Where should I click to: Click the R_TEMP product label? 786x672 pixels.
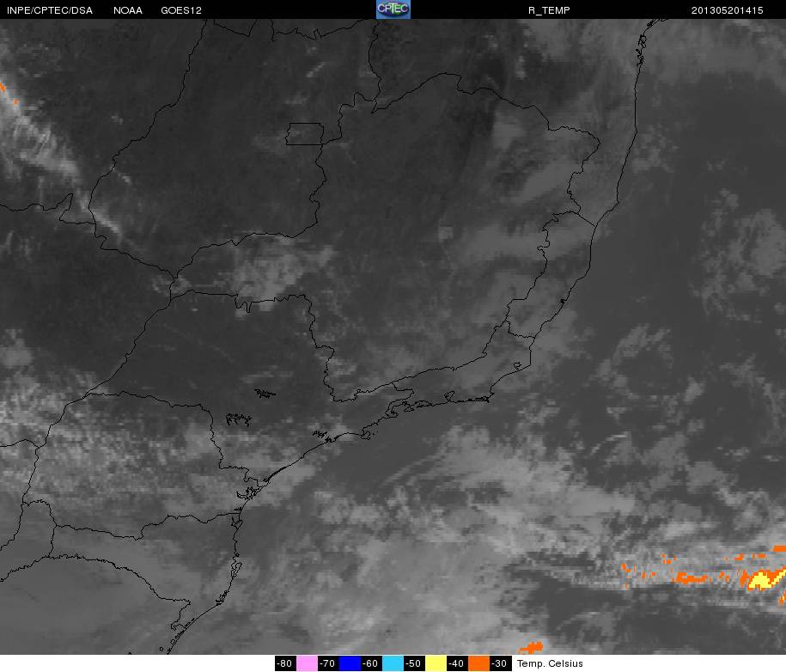click(x=549, y=10)
